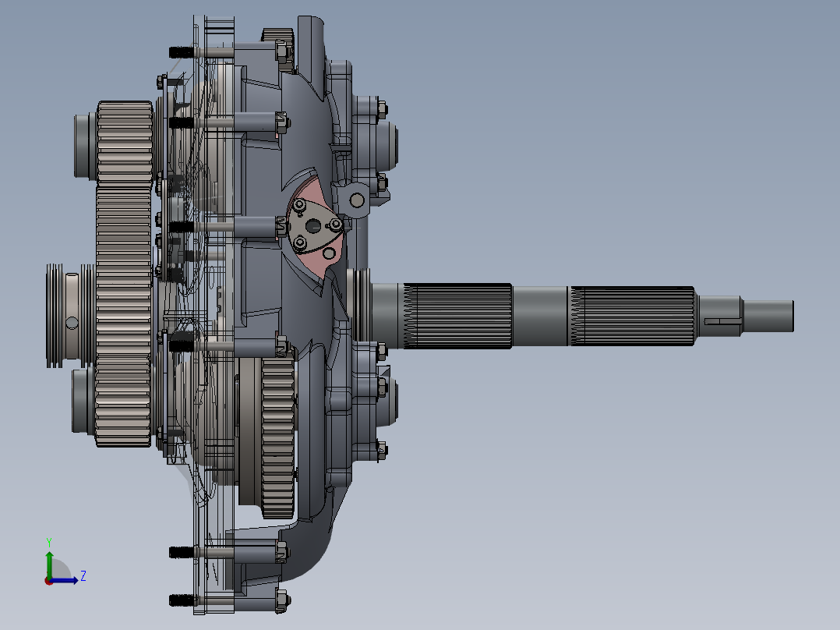Click the blue Z axis arrow of the triad

[x=65, y=580]
